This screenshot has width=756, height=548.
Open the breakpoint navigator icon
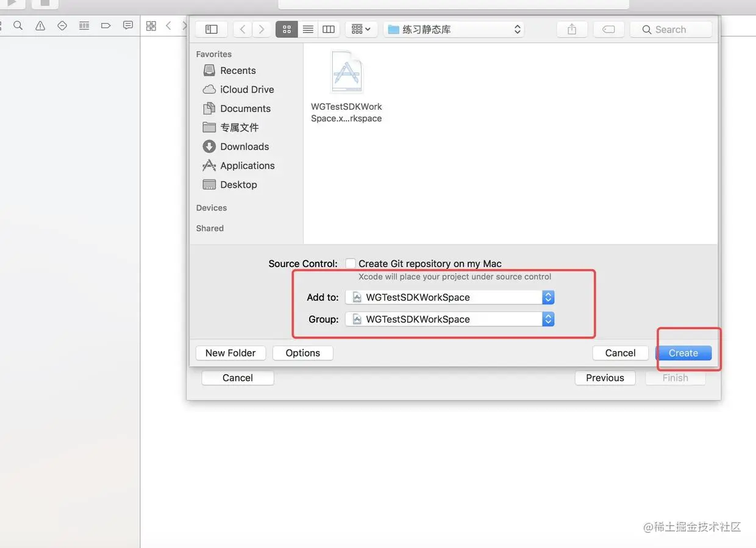106,26
